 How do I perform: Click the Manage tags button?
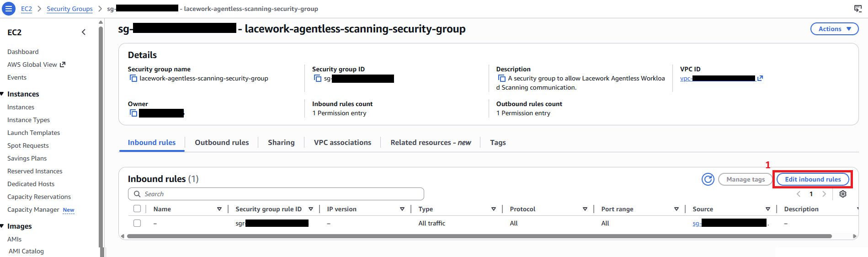746,179
